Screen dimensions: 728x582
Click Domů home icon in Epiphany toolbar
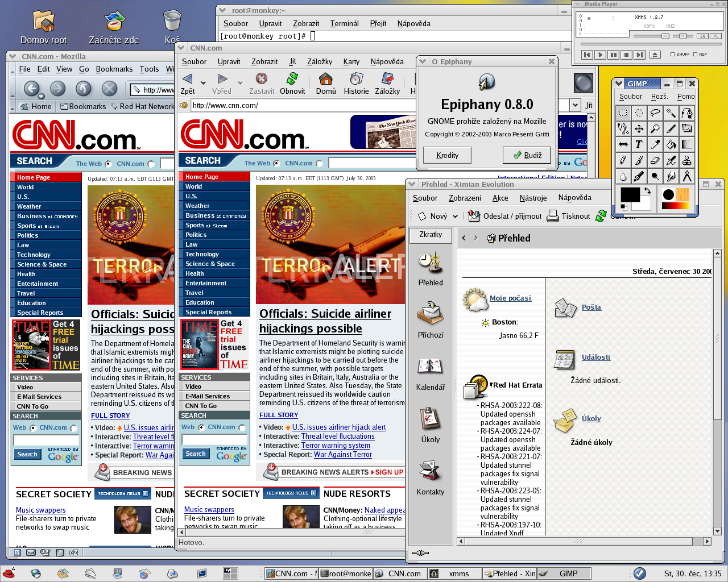[x=326, y=83]
